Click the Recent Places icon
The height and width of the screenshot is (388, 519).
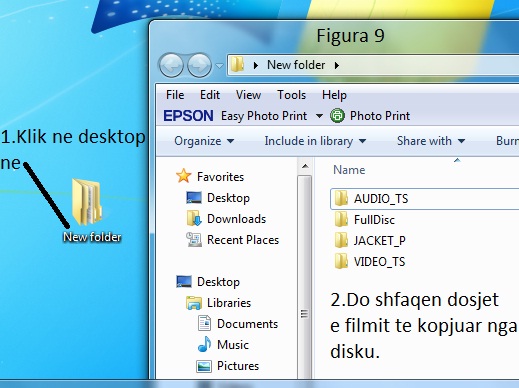194,239
